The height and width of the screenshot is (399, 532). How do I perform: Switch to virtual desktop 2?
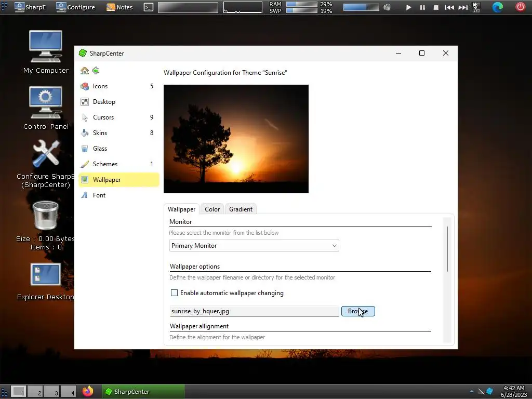tap(35, 392)
